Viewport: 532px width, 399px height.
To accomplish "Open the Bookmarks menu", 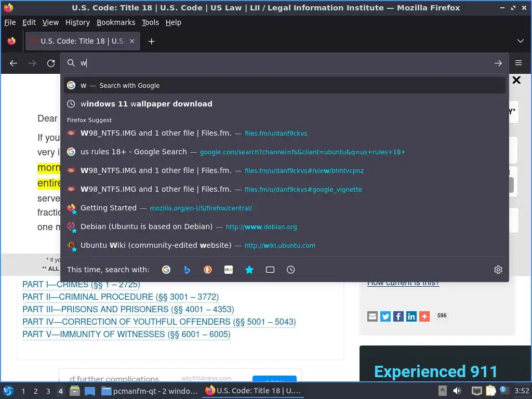I will pyautogui.click(x=116, y=22).
